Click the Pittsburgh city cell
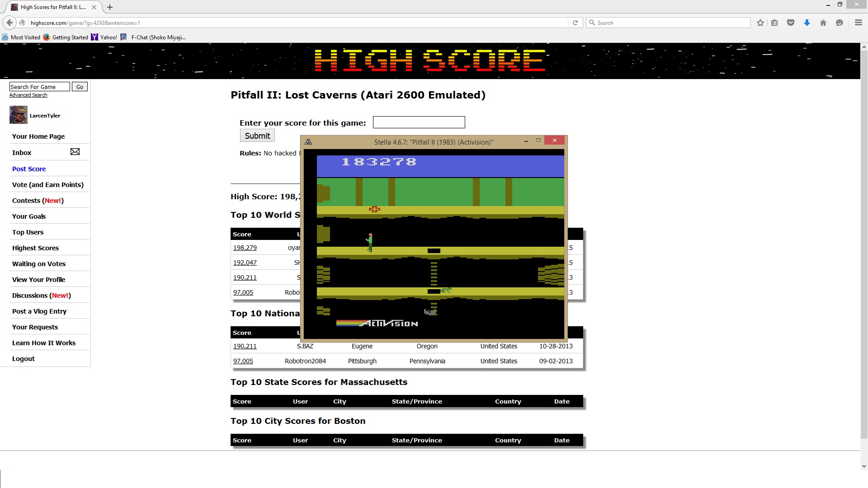868x488 pixels. (x=362, y=361)
